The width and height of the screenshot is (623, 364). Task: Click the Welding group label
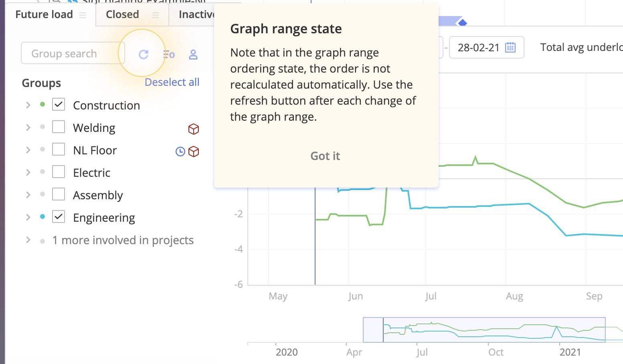point(94,128)
